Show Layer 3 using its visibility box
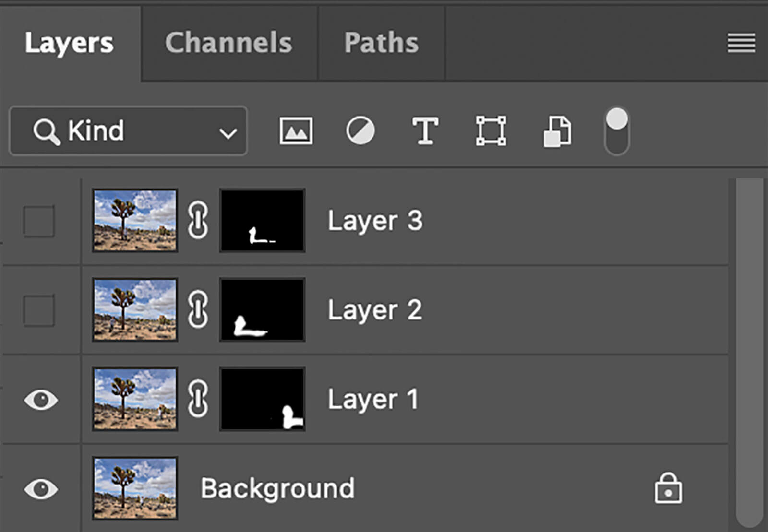 [39, 221]
